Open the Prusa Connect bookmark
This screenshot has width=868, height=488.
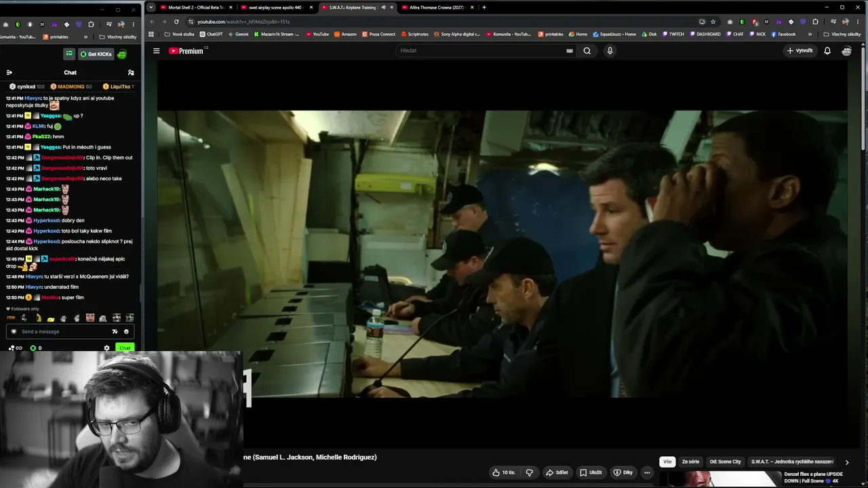point(378,34)
